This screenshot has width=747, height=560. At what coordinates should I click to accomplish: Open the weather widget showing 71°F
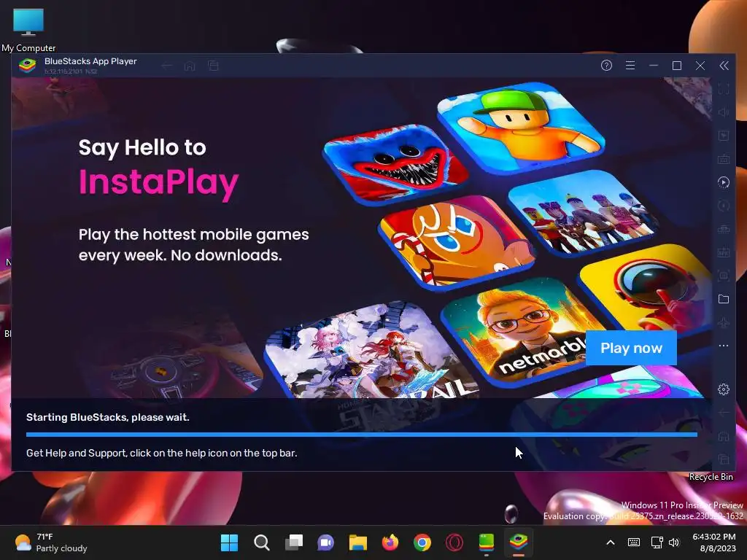[x=50, y=542]
